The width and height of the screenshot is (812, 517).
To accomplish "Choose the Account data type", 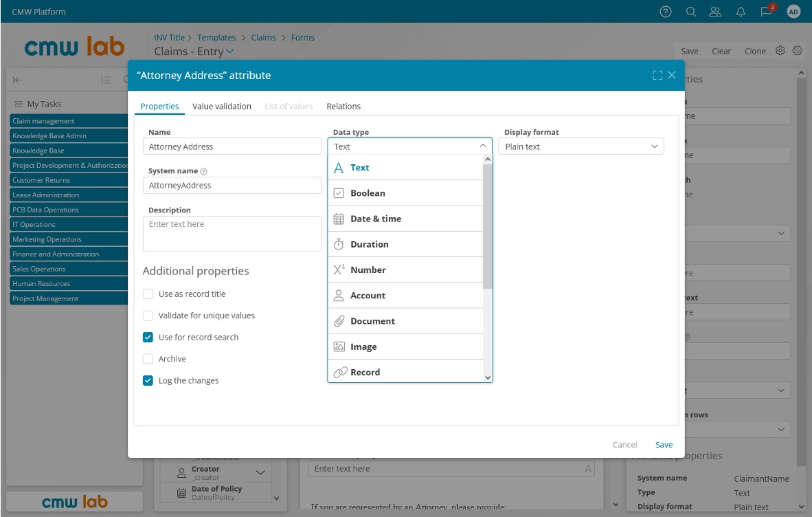I will [405, 295].
